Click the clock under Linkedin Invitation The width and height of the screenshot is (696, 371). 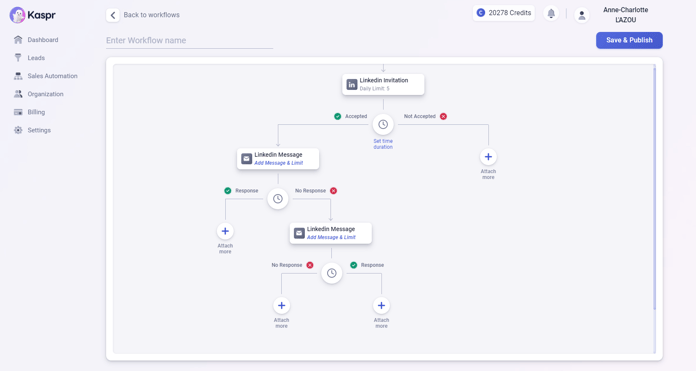(x=383, y=125)
